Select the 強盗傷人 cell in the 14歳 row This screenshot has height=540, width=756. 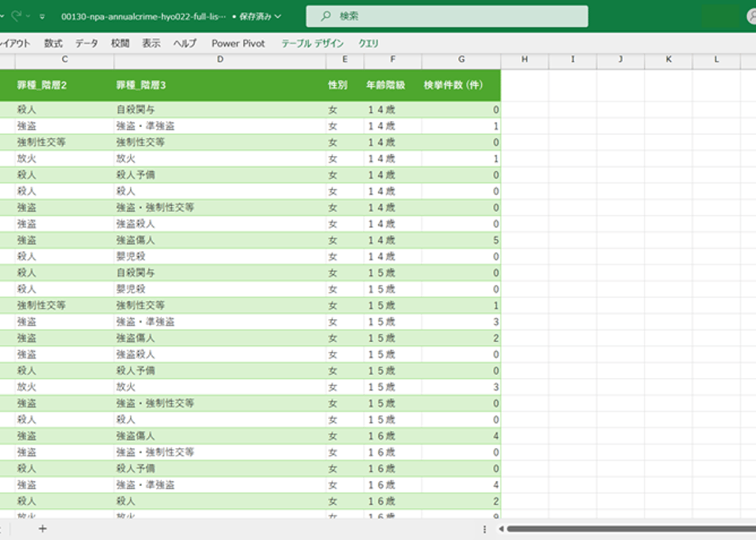220,240
